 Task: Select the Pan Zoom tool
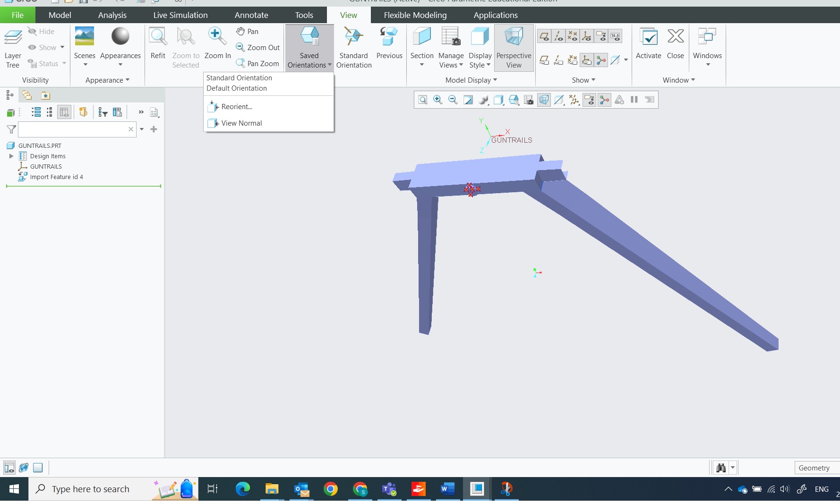258,63
